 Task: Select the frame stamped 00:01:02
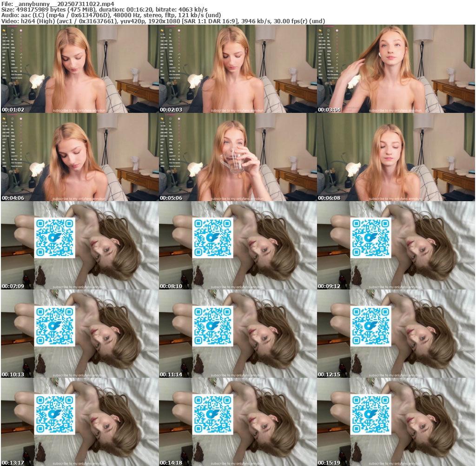pos(80,69)
